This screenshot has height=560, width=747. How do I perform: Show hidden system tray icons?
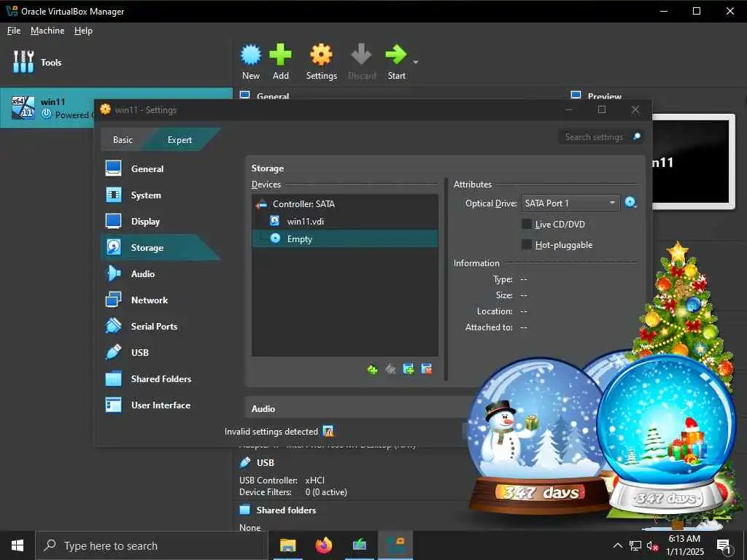pyautogui.click(x=617, y=545)
